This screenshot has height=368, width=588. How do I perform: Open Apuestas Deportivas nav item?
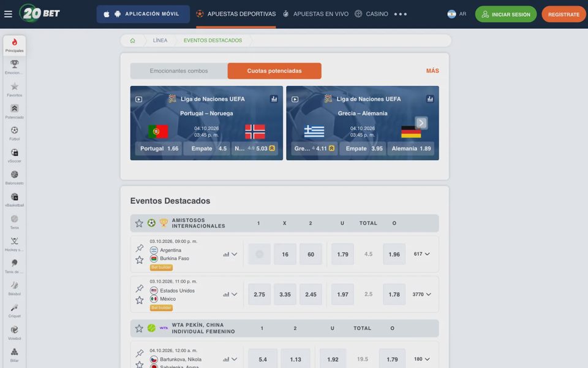(236, 14)
